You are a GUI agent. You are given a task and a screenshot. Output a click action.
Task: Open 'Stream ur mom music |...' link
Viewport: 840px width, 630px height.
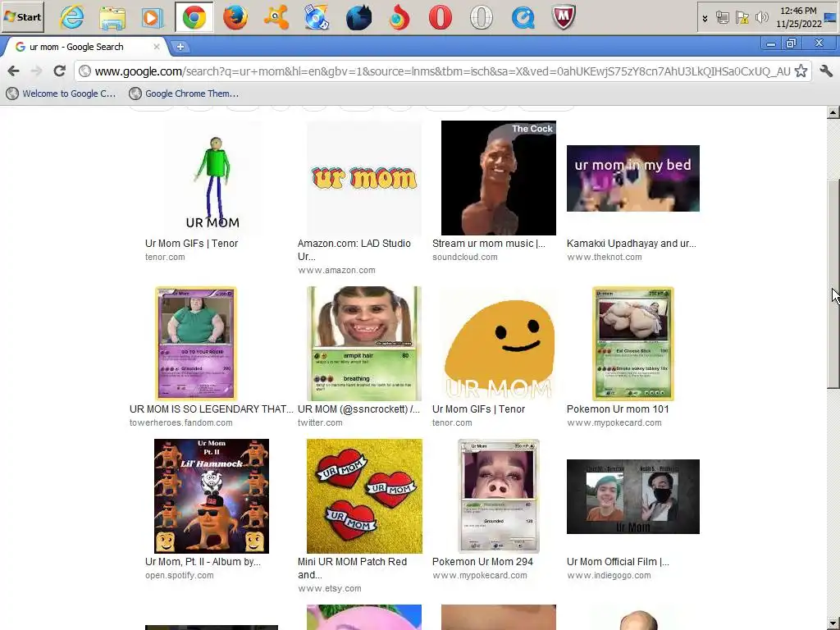tap(489, 243)
